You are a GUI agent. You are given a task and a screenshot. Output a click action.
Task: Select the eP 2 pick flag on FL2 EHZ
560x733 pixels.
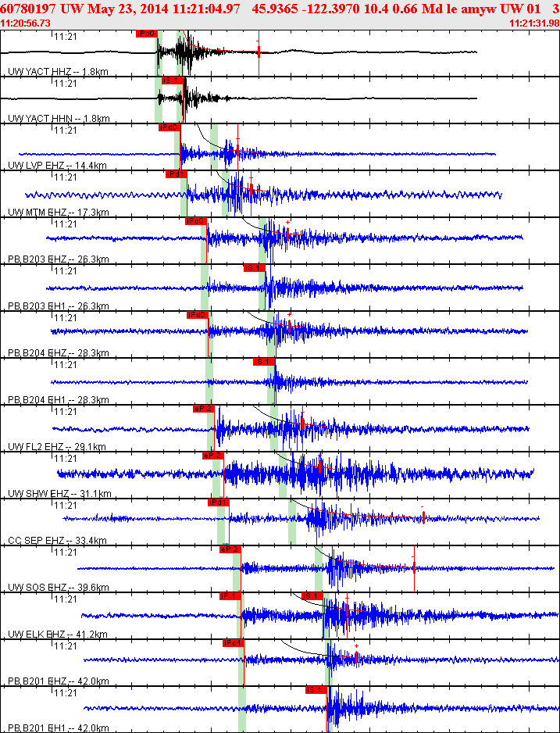tap(204, 409)
